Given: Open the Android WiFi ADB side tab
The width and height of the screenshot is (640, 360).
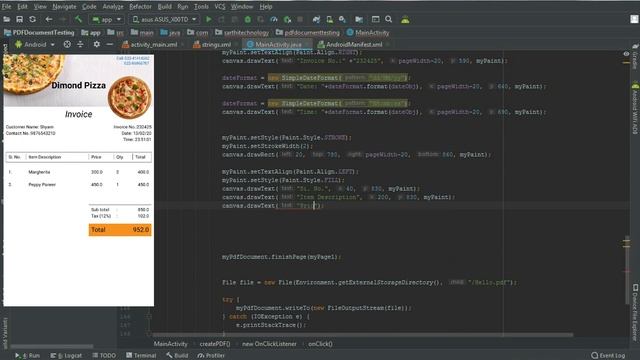Looking at the screenshot, I should pyautogui.click(x=635, y=109).
